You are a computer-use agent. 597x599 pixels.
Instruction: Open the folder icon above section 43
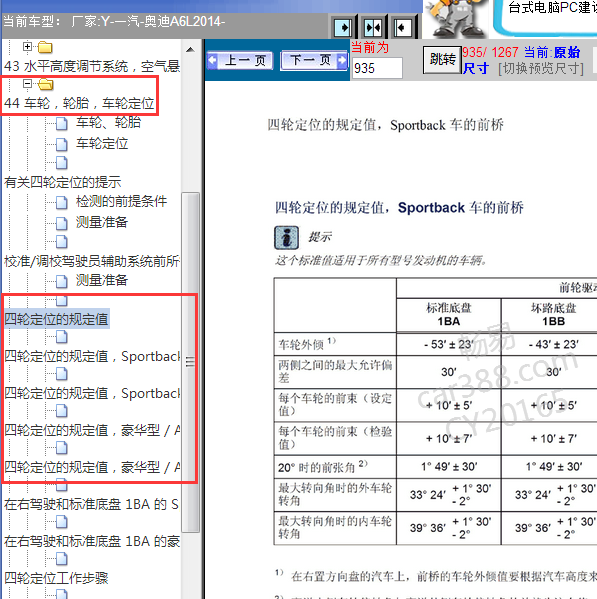pos(45,47)
